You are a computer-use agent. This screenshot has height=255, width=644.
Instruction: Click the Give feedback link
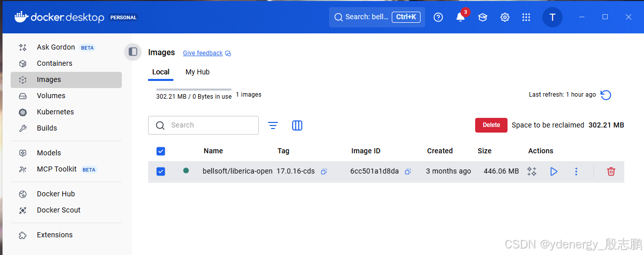point(203,53)
